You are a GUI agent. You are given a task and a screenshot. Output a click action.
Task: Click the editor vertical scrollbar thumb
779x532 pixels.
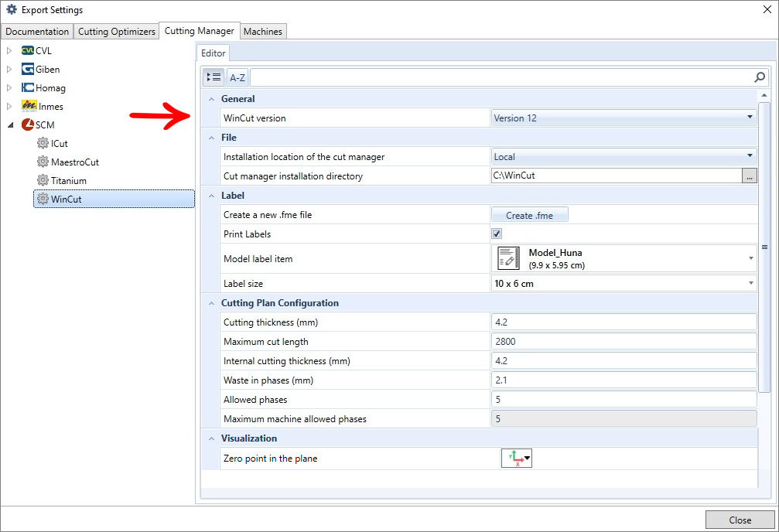coord(764,247)
